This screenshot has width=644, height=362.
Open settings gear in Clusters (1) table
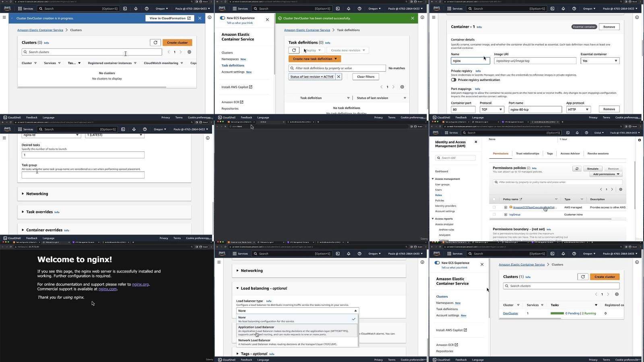617,294
